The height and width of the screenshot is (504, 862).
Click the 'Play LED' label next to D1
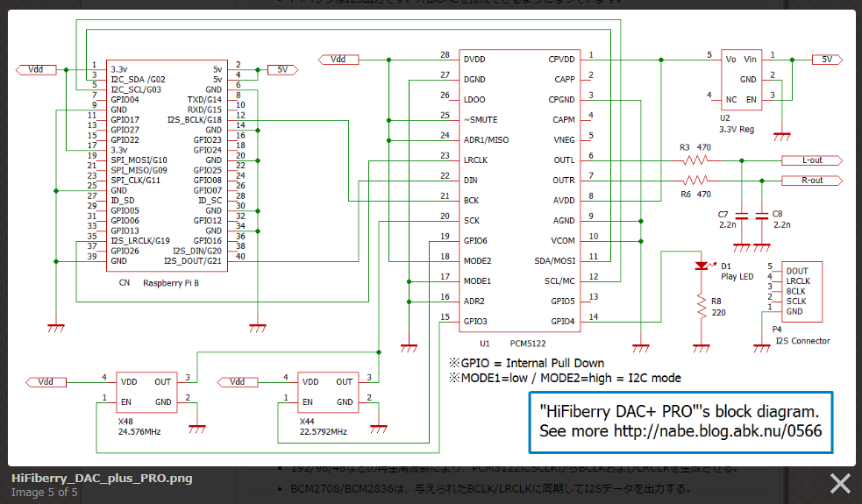pos(737,276)
